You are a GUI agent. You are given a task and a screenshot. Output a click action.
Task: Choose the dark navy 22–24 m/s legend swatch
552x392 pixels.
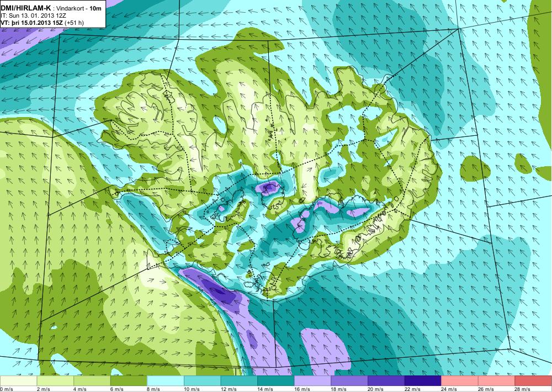click(423, 381)
